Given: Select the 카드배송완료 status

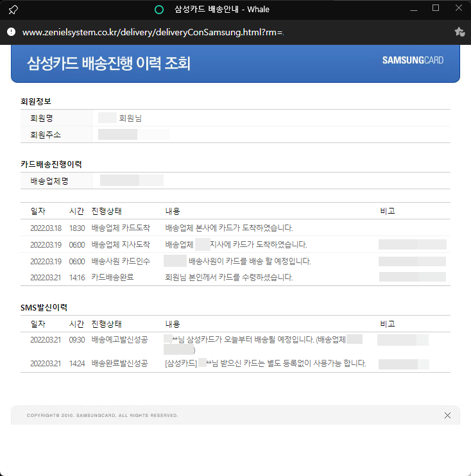Looking at the screenshot, I should pos(113,277).
